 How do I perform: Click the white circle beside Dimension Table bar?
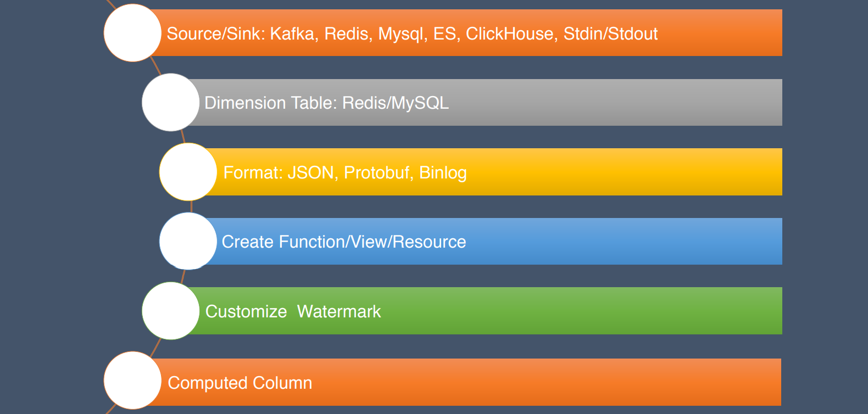(171, 102)
